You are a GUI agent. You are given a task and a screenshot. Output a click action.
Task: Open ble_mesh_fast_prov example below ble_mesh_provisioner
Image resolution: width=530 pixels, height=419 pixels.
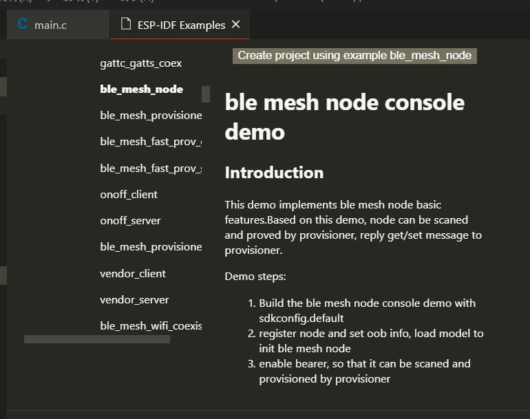pyautogui.click(x=151, y=142)
